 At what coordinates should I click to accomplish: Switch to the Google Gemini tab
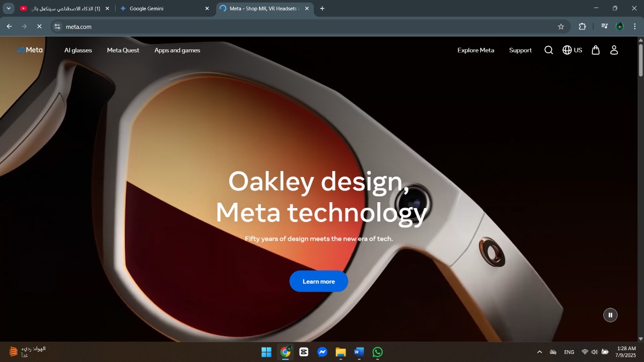[164, 9]
